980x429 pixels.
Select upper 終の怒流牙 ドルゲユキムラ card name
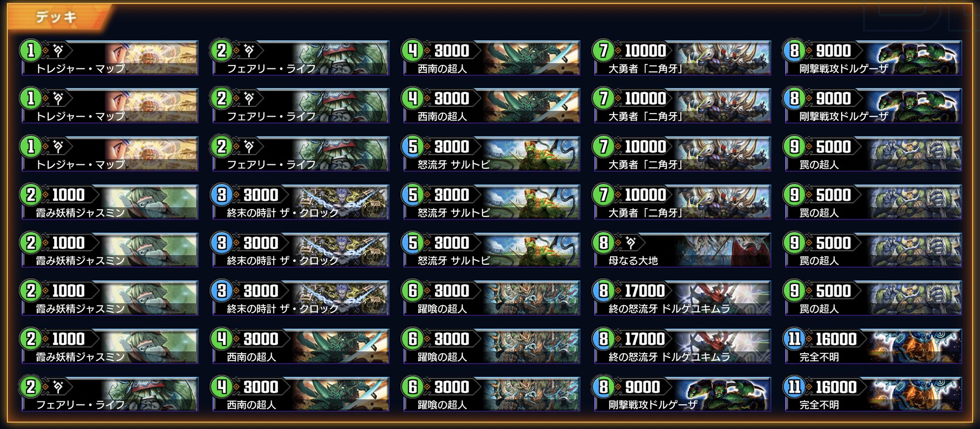(x=669, y=308)
